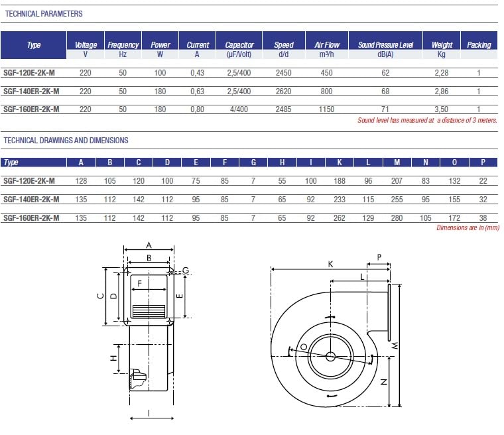Image resolution: width=504 pixels, height=435 pixels.
Task: Click the TECHNICAL DRAWINGS AND DIMENSIONS heading
Action: click(x=66, y=141)
